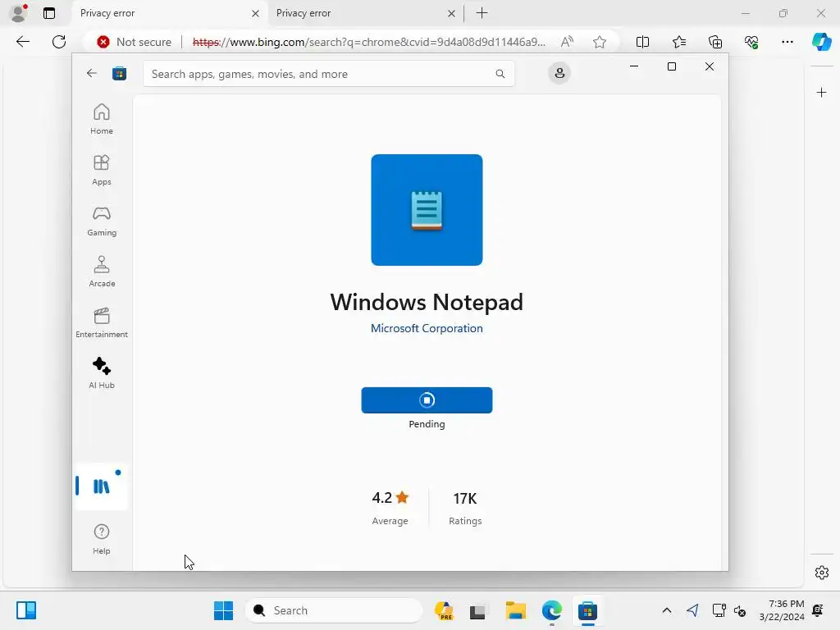Click the Pending status text

click(427, 424)
